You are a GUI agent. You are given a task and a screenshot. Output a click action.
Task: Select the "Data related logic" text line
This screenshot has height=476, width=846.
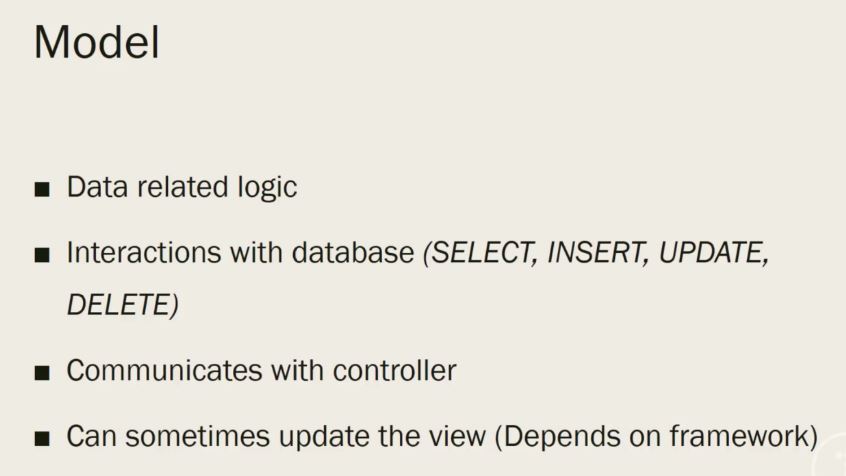tap(181, 187)
